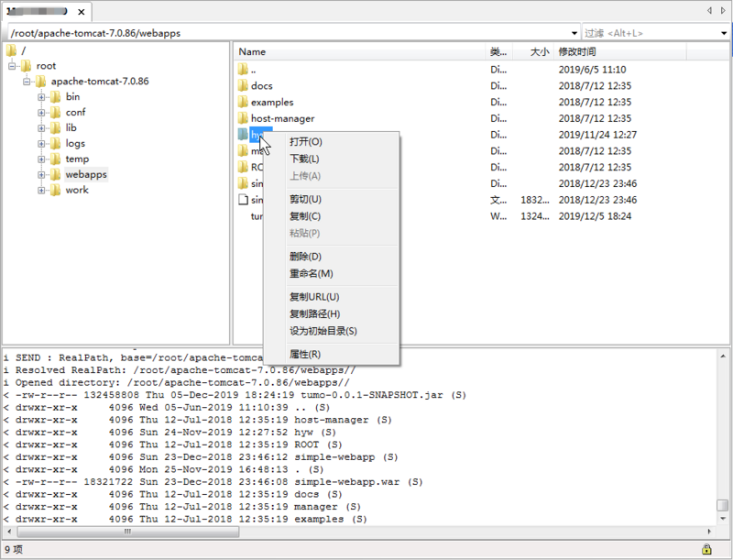The image size is (733, 560).
Task: Click the log scroll-right arrow
Action: pos(709,532)
